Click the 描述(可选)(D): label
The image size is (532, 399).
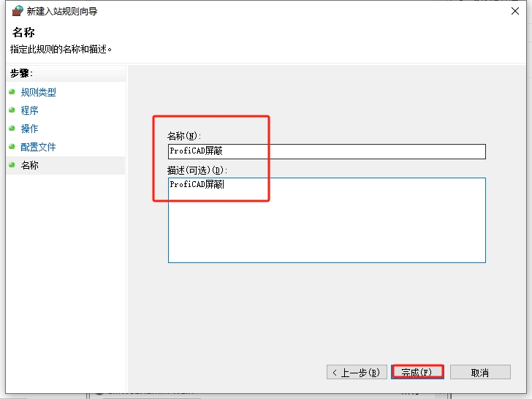coord(197,170)
